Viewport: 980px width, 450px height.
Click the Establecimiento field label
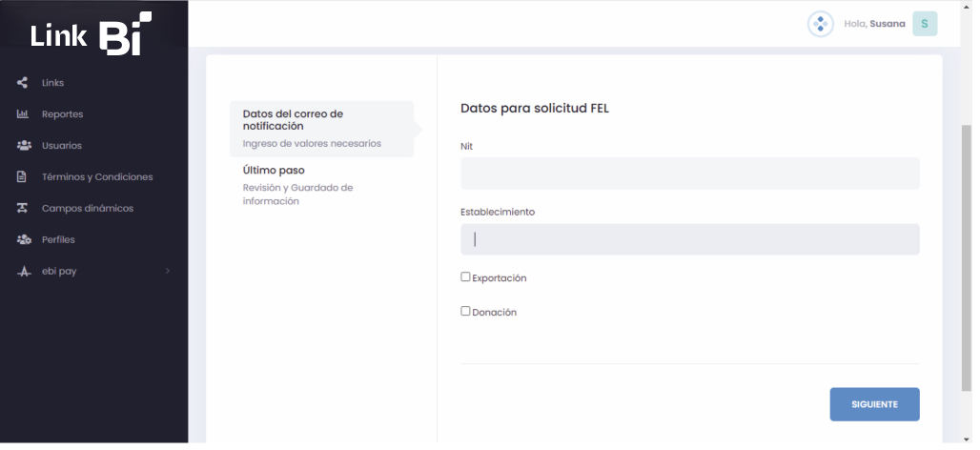coord(498,212)
